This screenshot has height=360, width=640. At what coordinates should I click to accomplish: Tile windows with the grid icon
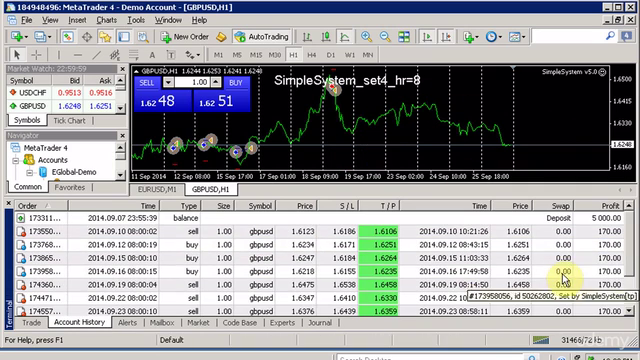point(404,37)
